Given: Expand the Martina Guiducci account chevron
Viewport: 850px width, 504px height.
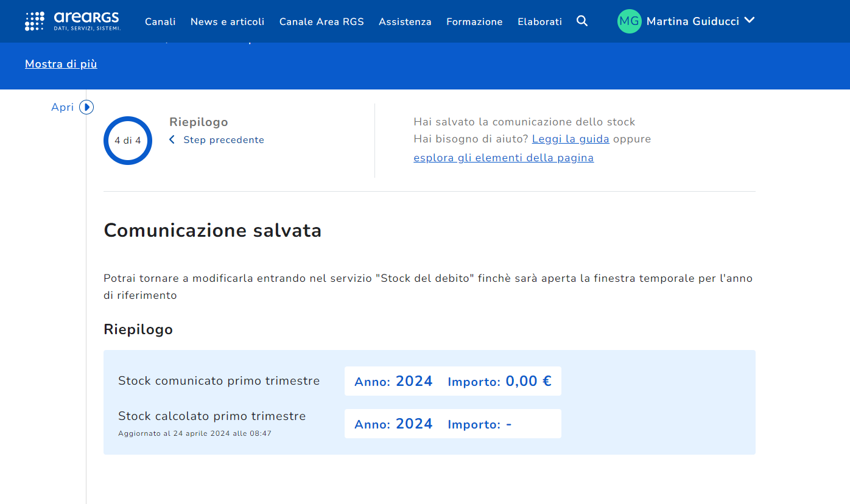Looking at the screenshot, I should (750, 21).
